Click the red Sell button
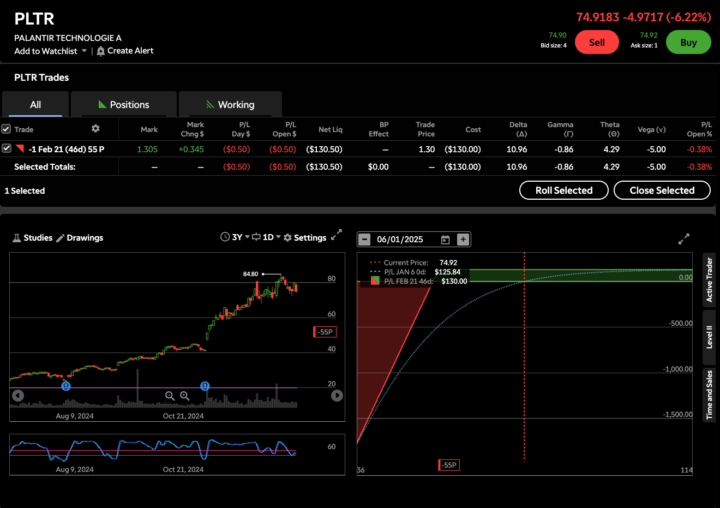The width and height of the screenshot is (720, 508). (596, 42)
